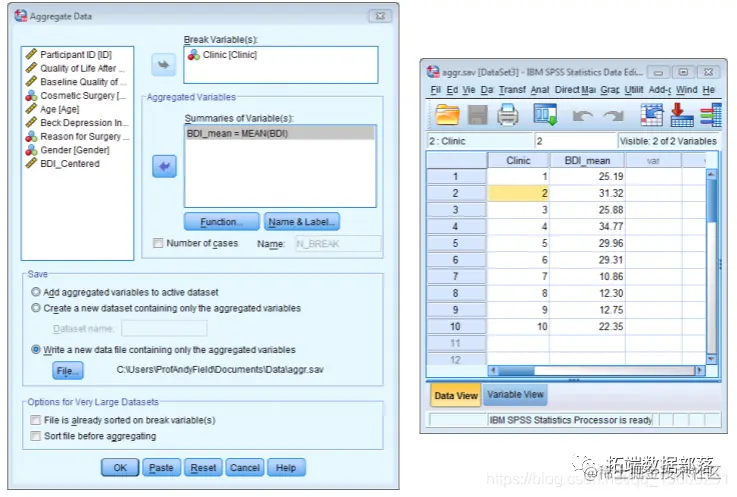Select Clinic [Clinic] in Break Variables box
Screen dimensions: 737x497
coord(222,55)
